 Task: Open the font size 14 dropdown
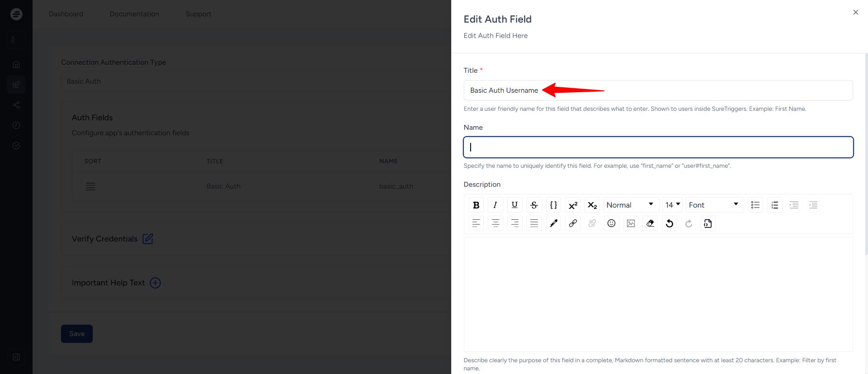point(672,205)
